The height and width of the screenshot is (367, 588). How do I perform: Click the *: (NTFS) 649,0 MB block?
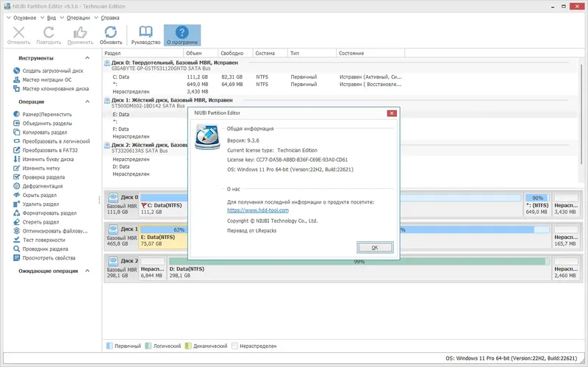pyautogui.click(x=537, y=205)
